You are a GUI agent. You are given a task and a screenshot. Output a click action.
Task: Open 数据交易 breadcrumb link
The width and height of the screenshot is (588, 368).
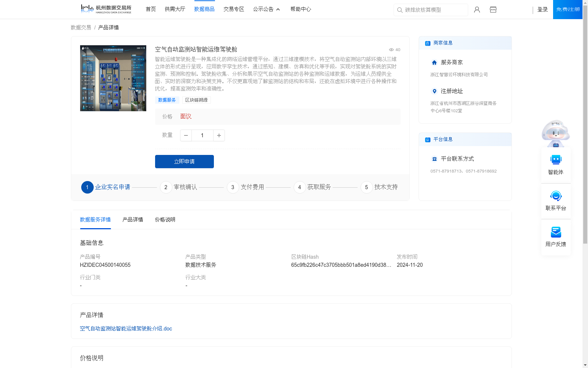[81, 28]
